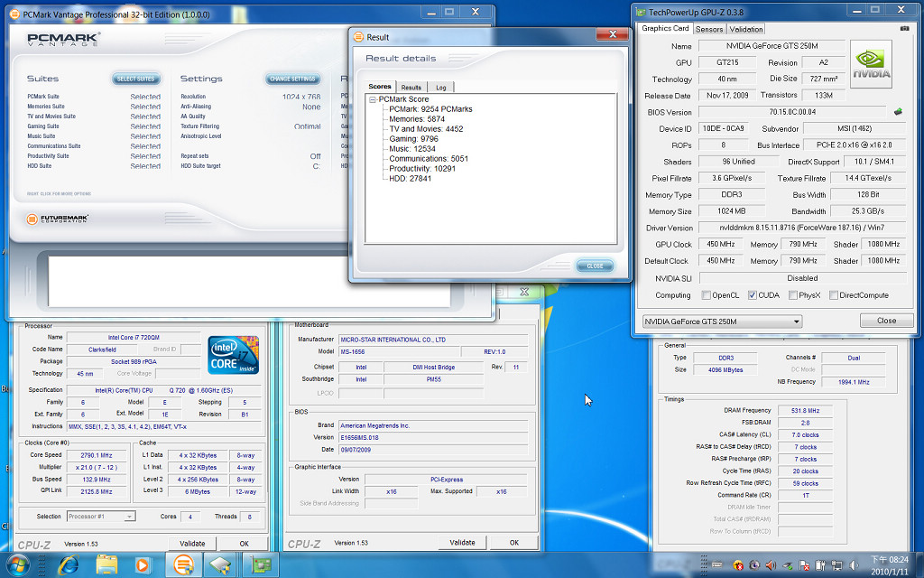924x578 pixels.
Task: Click the keyboard input method tray icon
Action: 716,565
